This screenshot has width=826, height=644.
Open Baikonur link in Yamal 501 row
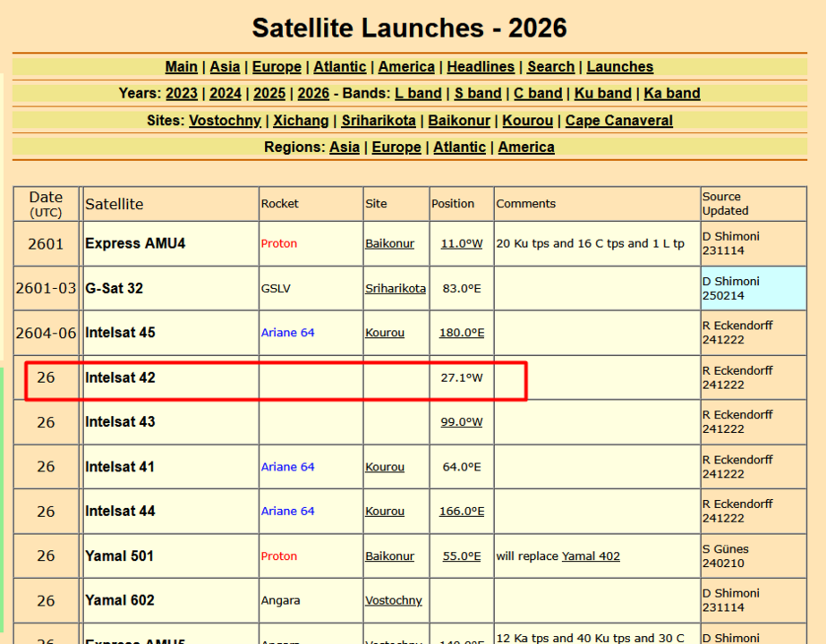(x=390, y=556)
